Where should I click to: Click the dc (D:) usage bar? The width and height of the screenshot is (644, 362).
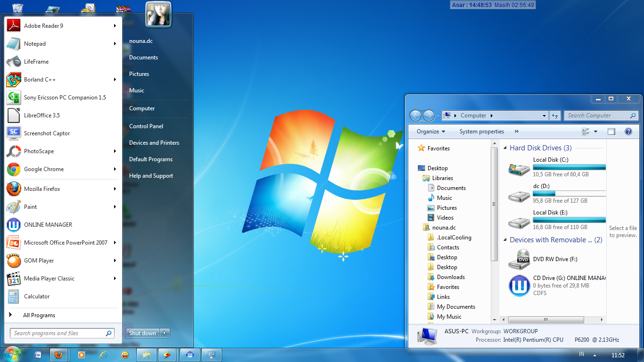point(569,193)
